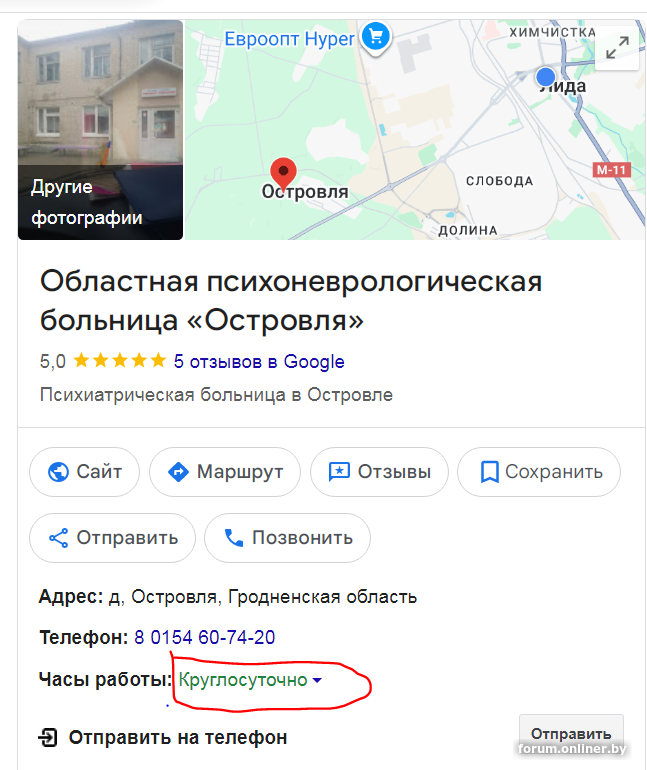Click the Отзывы star-comment icon
Image resolution: width=647 pixels, height=770 pixels.
(x=339, y=472)
